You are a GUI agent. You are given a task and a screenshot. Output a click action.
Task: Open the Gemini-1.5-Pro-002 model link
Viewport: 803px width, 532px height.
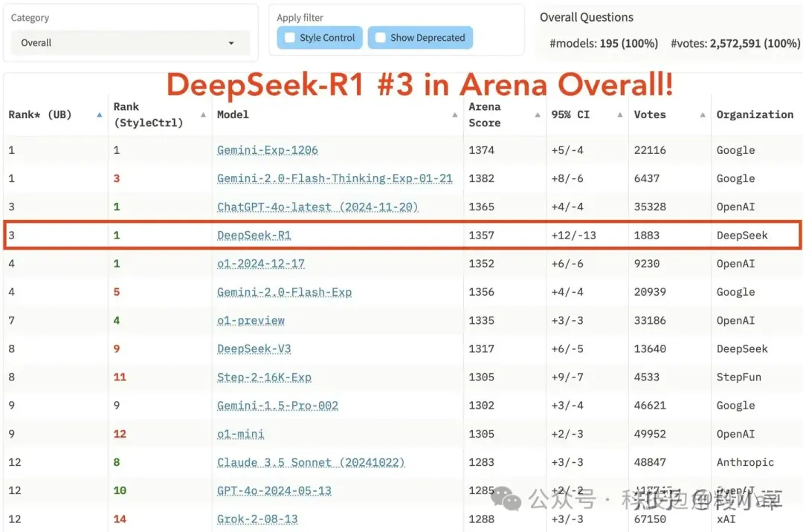(x=277, y=406)
